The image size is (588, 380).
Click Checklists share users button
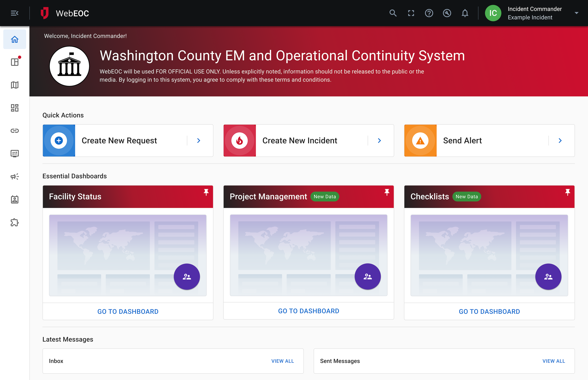tap(548, 277)
